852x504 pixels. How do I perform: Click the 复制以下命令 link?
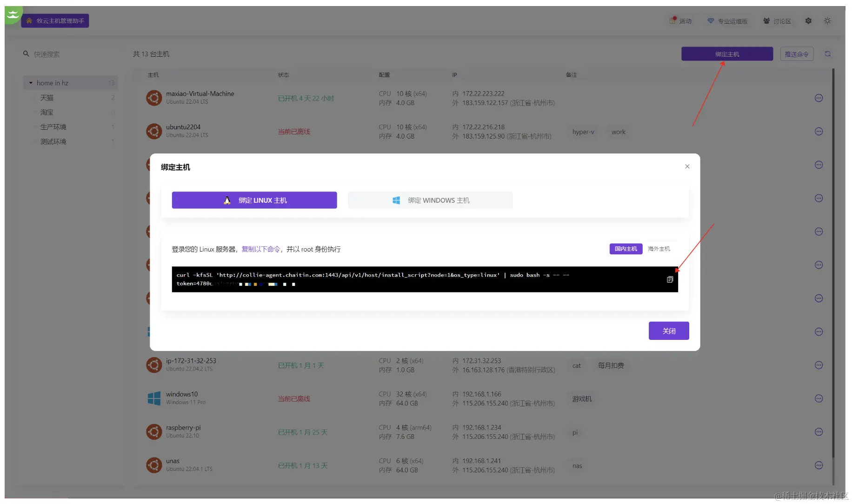coord(260,249)
